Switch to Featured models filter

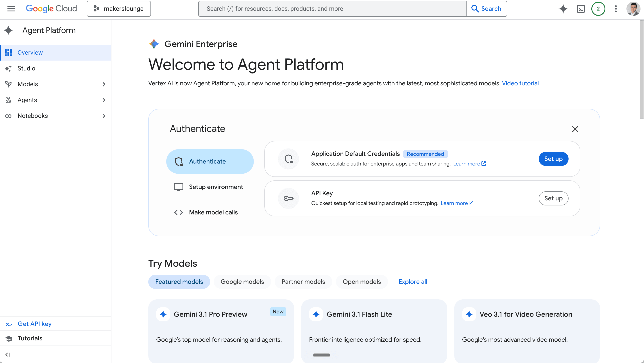tap(179, 282)
